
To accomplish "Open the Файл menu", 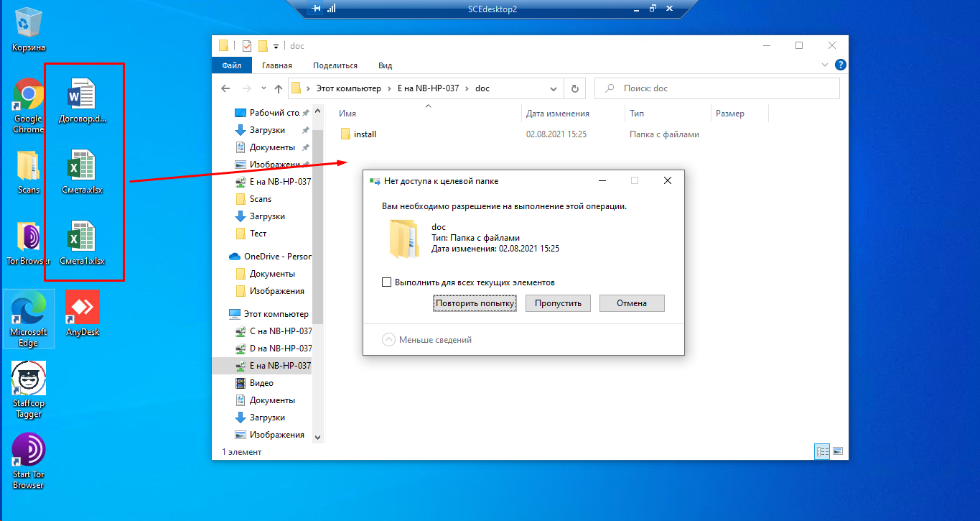I will click(231, 65).
